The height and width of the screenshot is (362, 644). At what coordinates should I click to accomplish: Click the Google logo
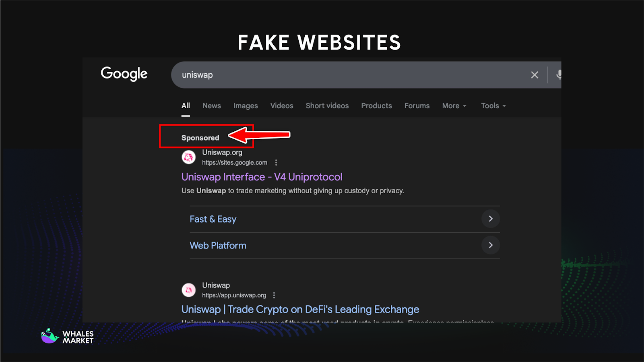[124, 74]
